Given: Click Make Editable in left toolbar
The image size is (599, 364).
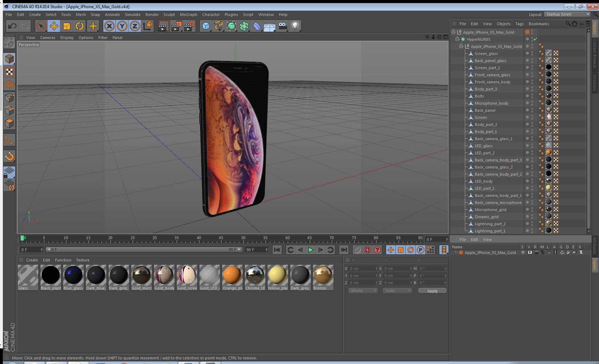Looking at the screenshot, I should [x=9, y=43].
